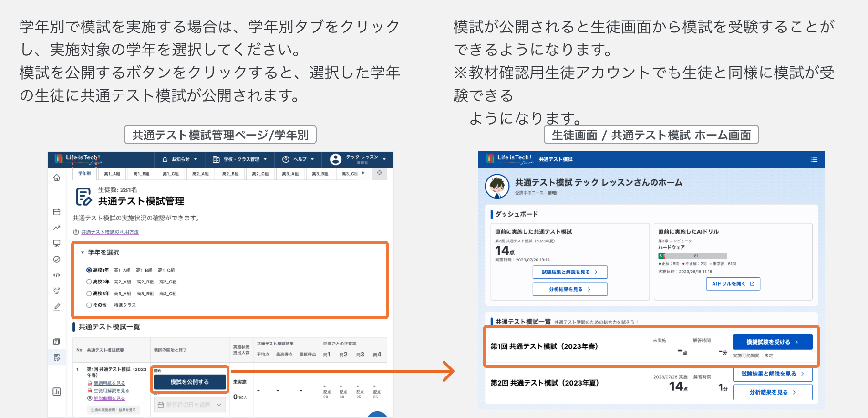The height and width of the screenshot is (418, 868).
Task: Select the 高校2年 radio button
Action: tap(89, 282)
